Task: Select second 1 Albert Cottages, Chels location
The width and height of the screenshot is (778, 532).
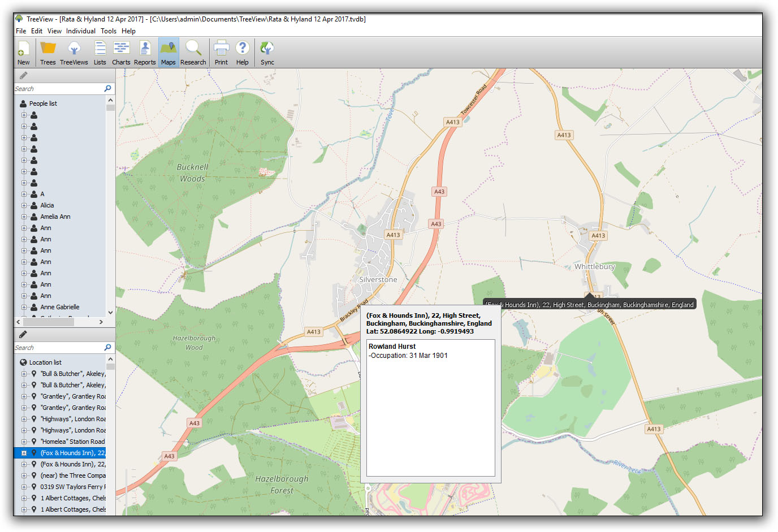Action: (73, 509)
